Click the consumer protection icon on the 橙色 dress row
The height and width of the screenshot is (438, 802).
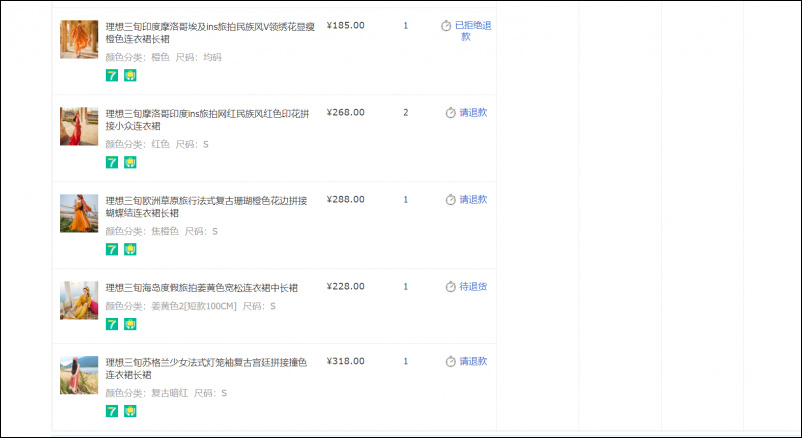pos(130,76)
